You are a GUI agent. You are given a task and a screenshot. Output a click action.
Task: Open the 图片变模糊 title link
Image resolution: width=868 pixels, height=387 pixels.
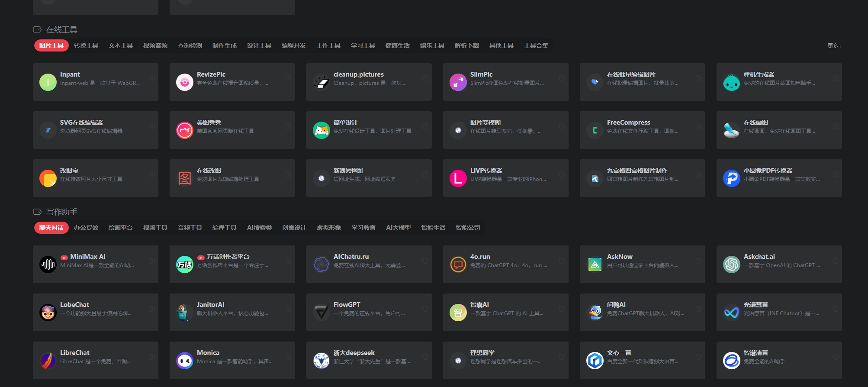[x=485, y=123]
